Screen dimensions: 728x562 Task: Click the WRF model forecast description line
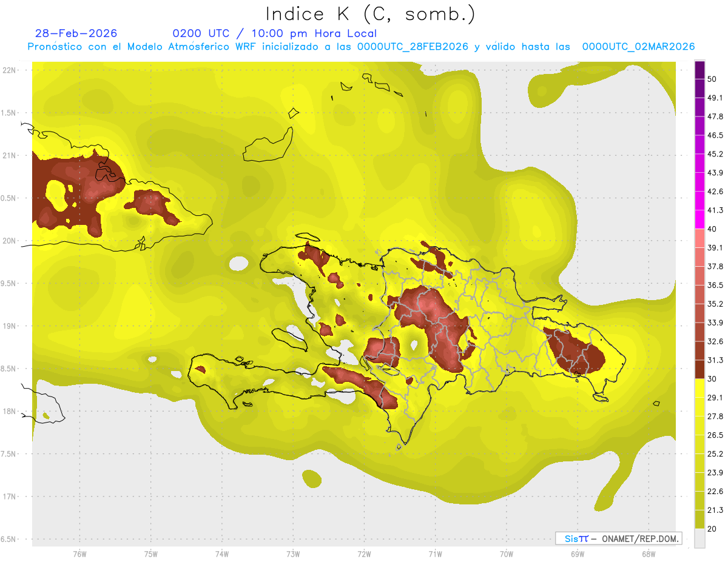[361, 47]
